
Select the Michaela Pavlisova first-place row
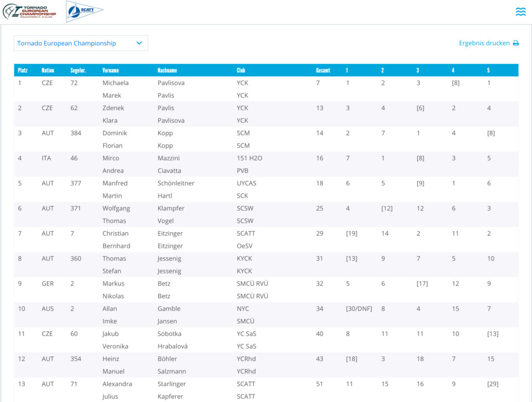click(x=171, y=83)
